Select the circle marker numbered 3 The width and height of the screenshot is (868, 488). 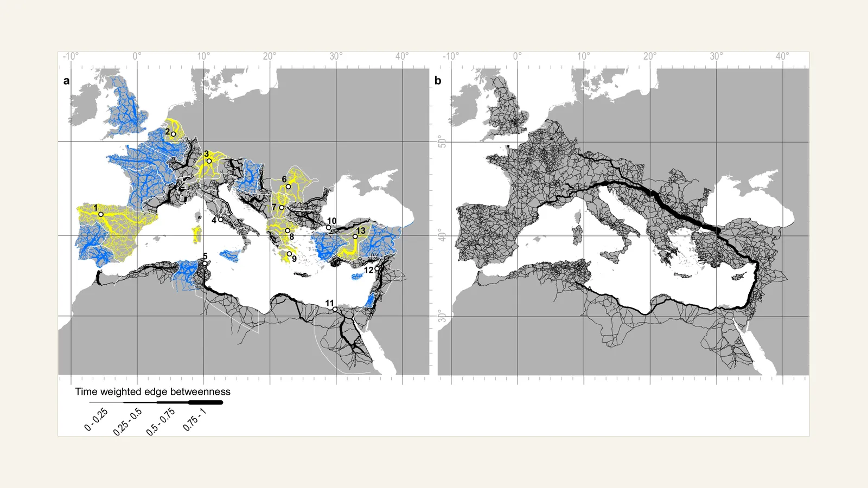coord(209,161)
